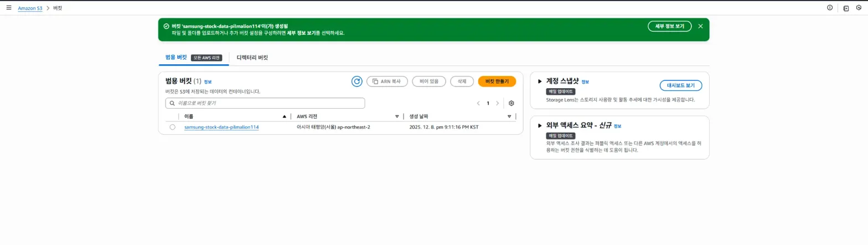
Task: Select the samsung-stock-data-pilmalion114 bucket radio button
Action: [173, 127]
